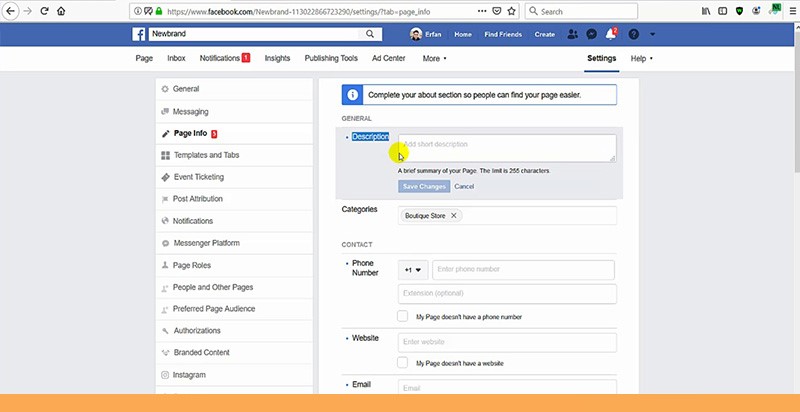The height and width of the screenshot is (412, 800).
Task: Check 'My Page doesn't have a website'
Action: (x=403, y=363)
